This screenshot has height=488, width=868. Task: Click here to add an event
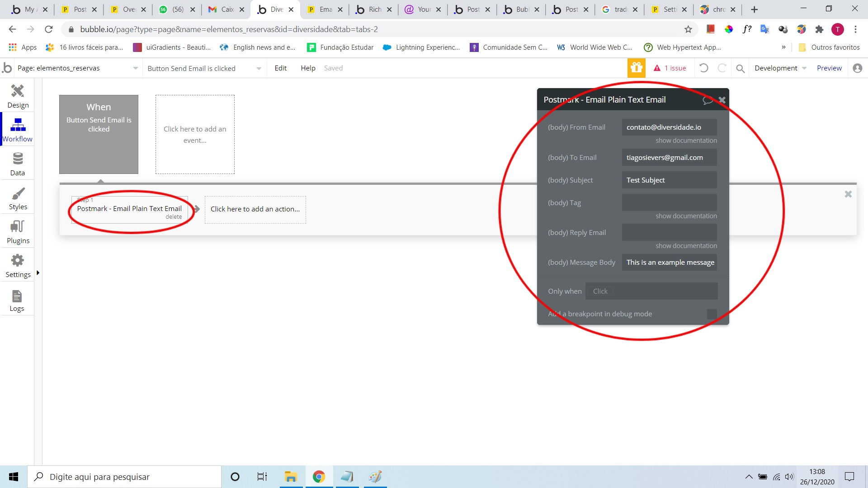pyautogui.click(x=195, y=134)
